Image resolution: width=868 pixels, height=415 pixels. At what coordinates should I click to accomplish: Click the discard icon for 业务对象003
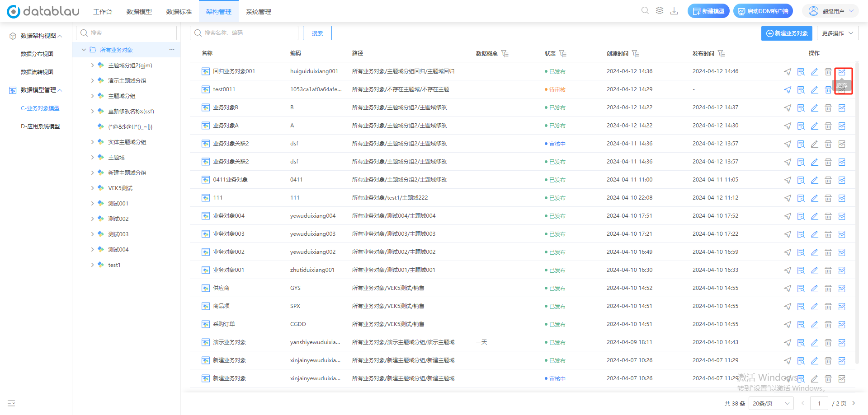(842, 234)
